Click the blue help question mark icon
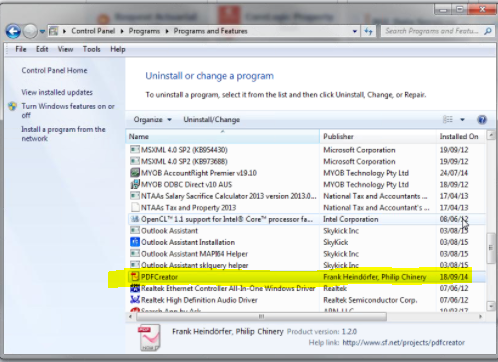This screenshot has width=498, height=362. tap(482, 119)
